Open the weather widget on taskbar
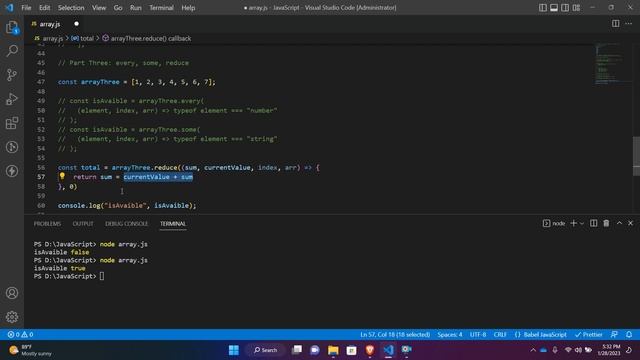The height and width of the screenshot is (360, 640). (x=31, y=350)
